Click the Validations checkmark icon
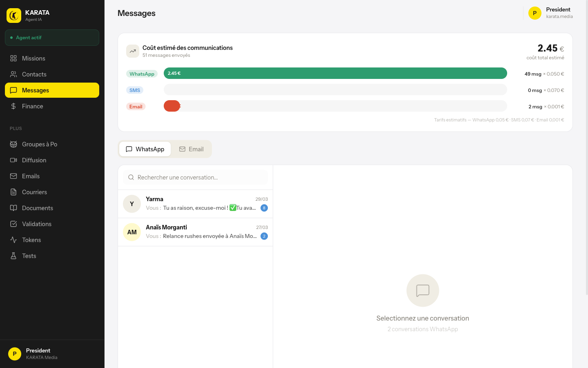The width and height of the screenshot is (588, 368). (x=13, y=224)
